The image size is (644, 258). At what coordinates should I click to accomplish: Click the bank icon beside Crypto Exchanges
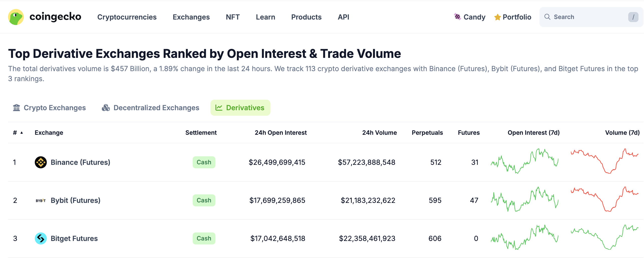point(16,107)
